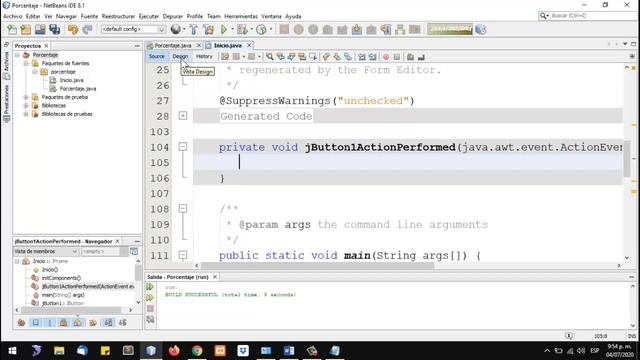Expand the Paquetes de prueba tree node
Screen dimensions: 640x360
click(x=26, y=97)
